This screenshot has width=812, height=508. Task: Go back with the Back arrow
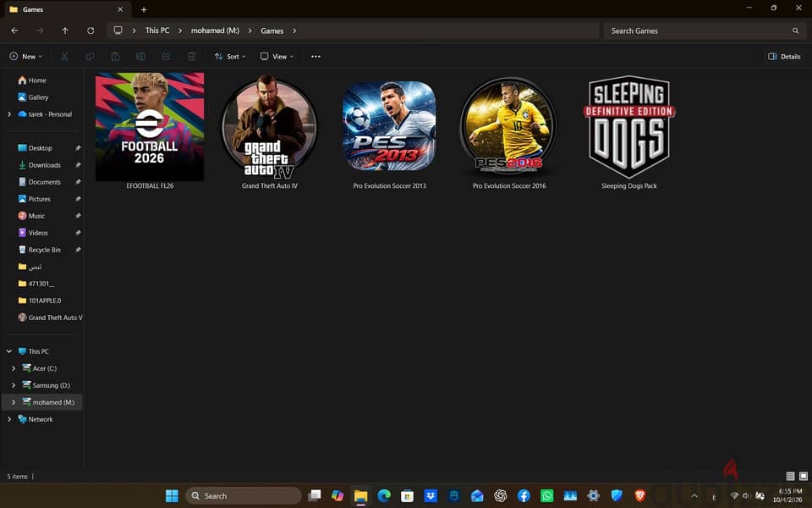pos(14,30)
